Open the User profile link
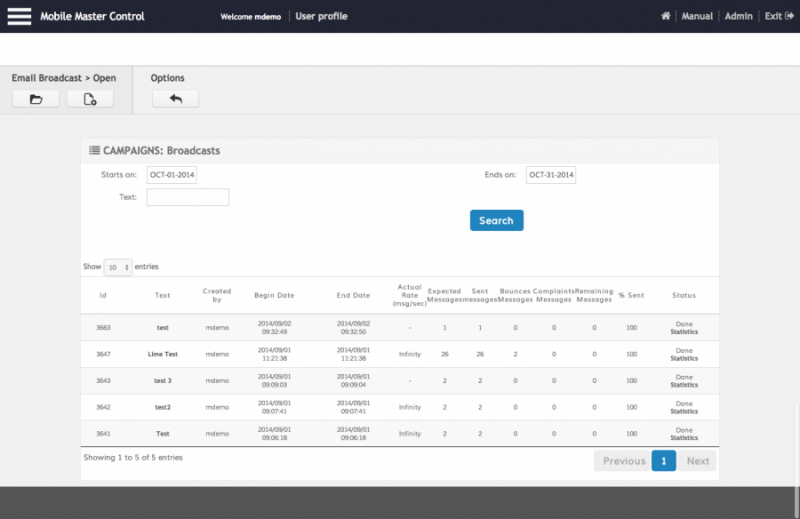 [321, 16]
